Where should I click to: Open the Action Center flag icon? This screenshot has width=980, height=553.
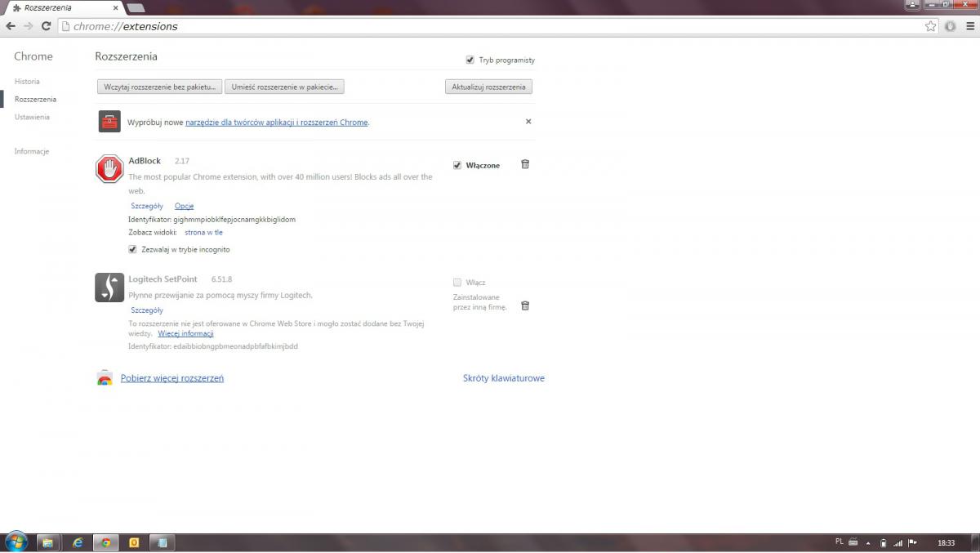pos(913,542)
